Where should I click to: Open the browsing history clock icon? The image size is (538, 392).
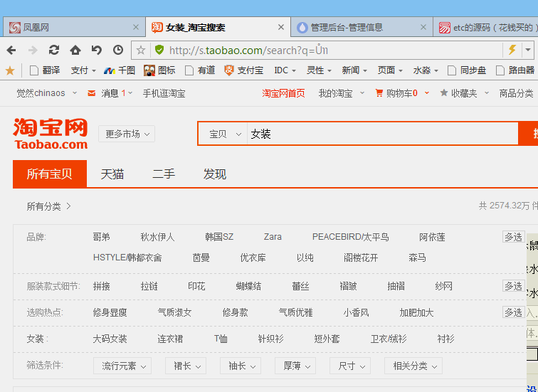coord(118,50)
